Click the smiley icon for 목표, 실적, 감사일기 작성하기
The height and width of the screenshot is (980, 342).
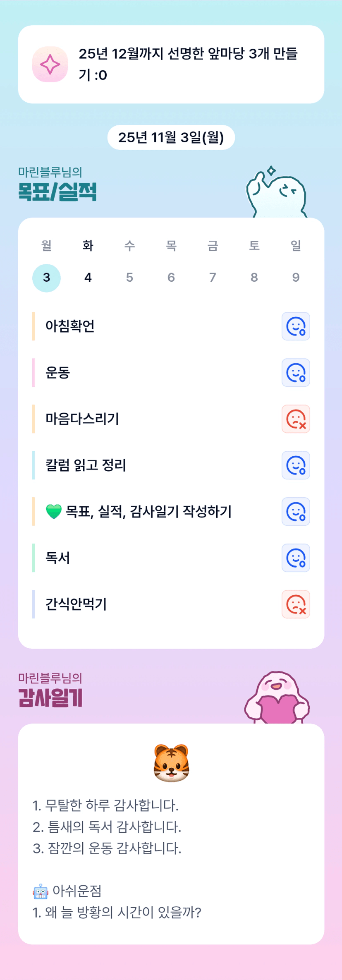tap(296, 512)
